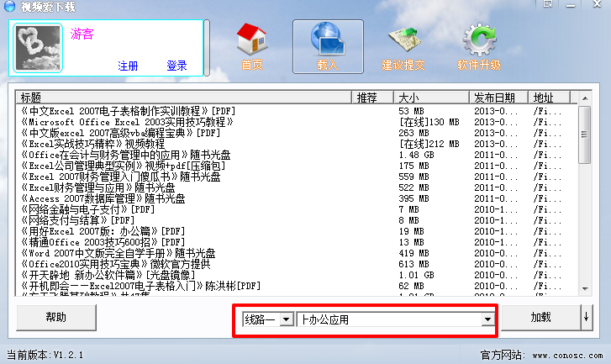Select row 《Microsoft Office Excel 2003实用技巧教程》
The image size is (611, 364).
296,122
